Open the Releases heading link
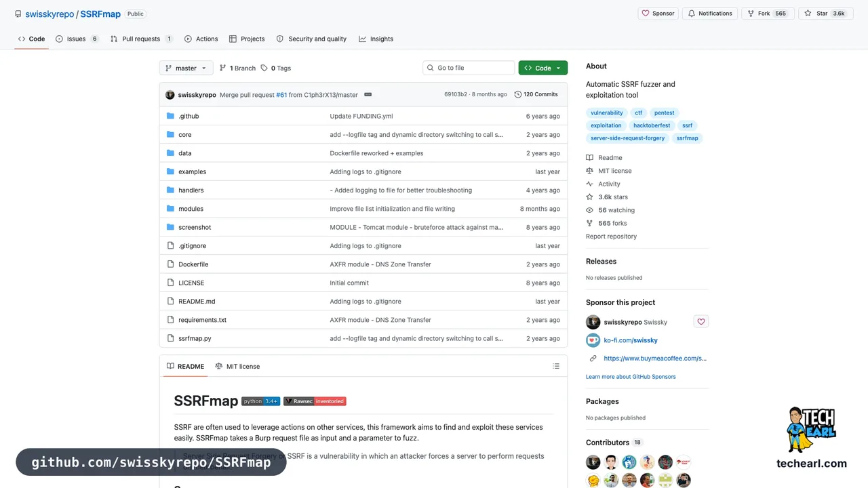868x488 pixels. [601, 261]
